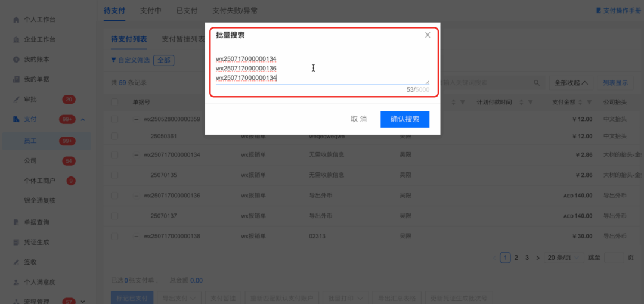Switch to the 已支付 tab
Screen dimensions: 644x304
pos(187,10)
